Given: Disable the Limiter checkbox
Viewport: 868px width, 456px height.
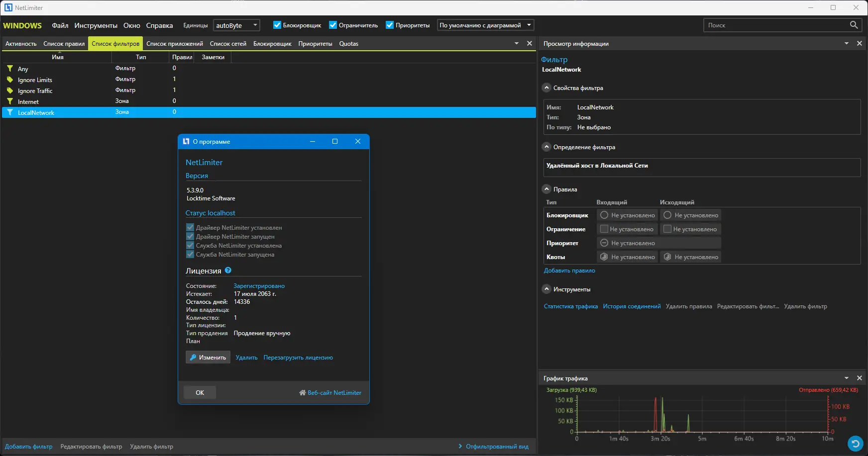Looking at the screenshot, I should (333, 25).
